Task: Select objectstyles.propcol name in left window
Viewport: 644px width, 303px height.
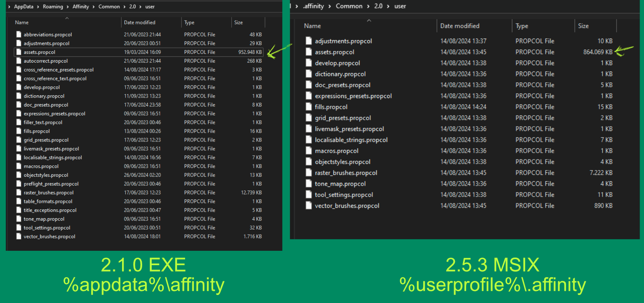Action: [46, 175]
